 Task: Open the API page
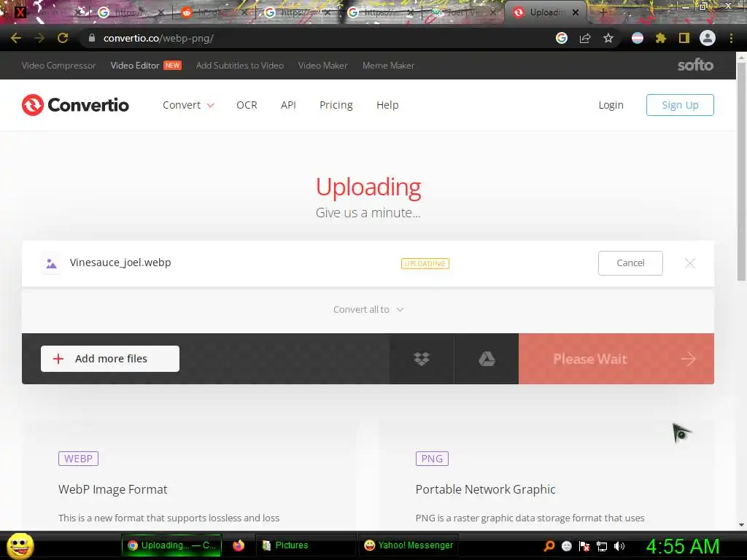288,105
